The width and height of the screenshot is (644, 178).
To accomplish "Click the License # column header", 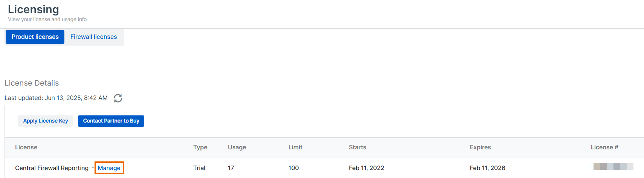I will 604,147.
